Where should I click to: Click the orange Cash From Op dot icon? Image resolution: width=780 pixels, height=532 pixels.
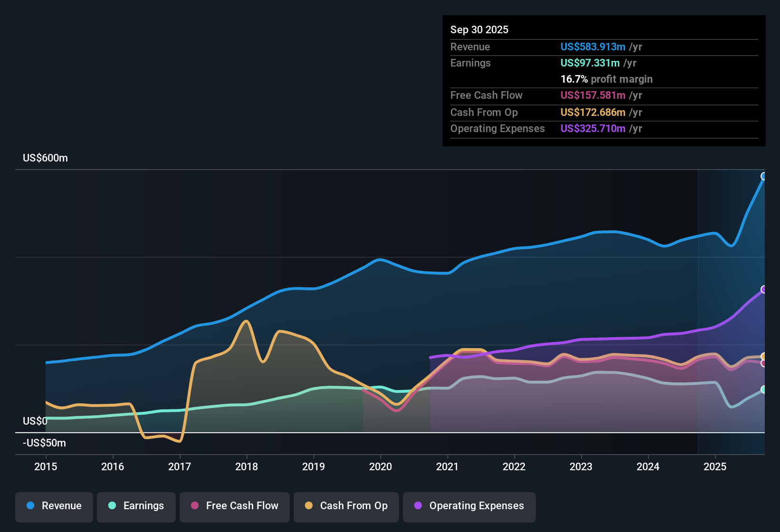pos(308,506)
